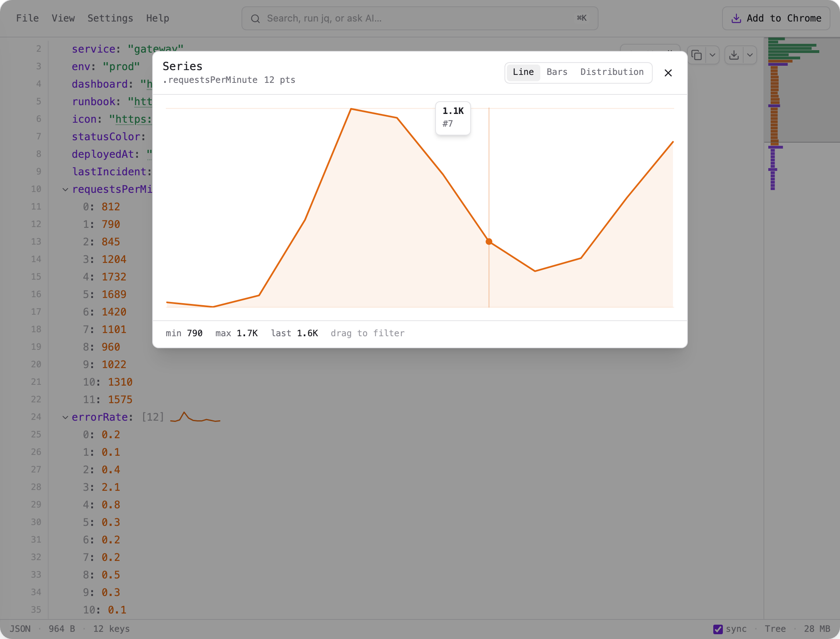Click the errorRate value 0.8 at index 4
The height and width of the screenshot is (639, 840).
click(111, 505)
